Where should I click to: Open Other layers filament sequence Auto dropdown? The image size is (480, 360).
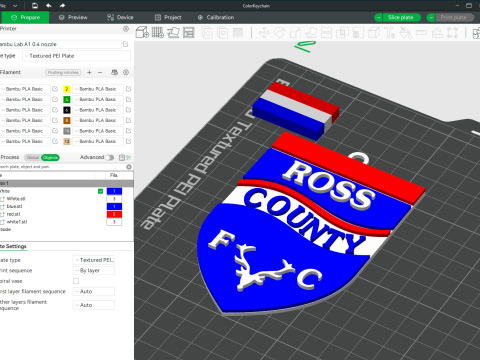(x=94, y=305)
